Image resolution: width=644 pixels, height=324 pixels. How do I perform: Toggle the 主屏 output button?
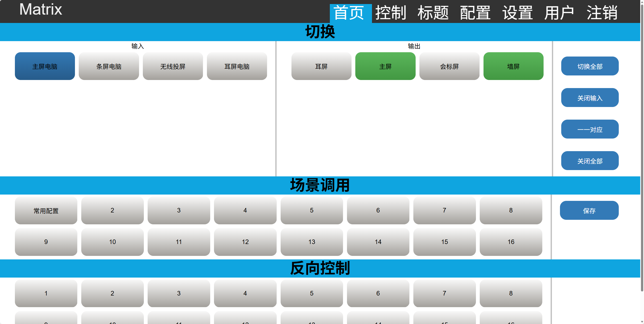coord(385,66)
